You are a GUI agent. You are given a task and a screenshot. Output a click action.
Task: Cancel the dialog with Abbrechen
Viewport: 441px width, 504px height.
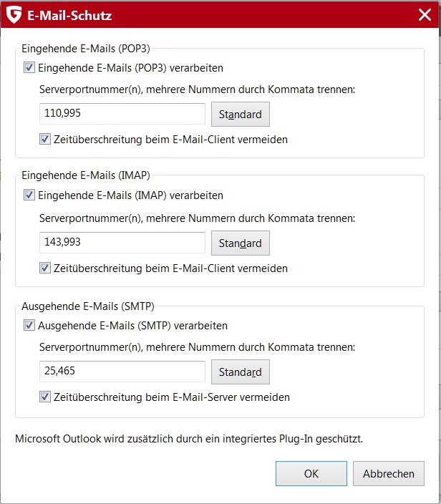[389, 473]
